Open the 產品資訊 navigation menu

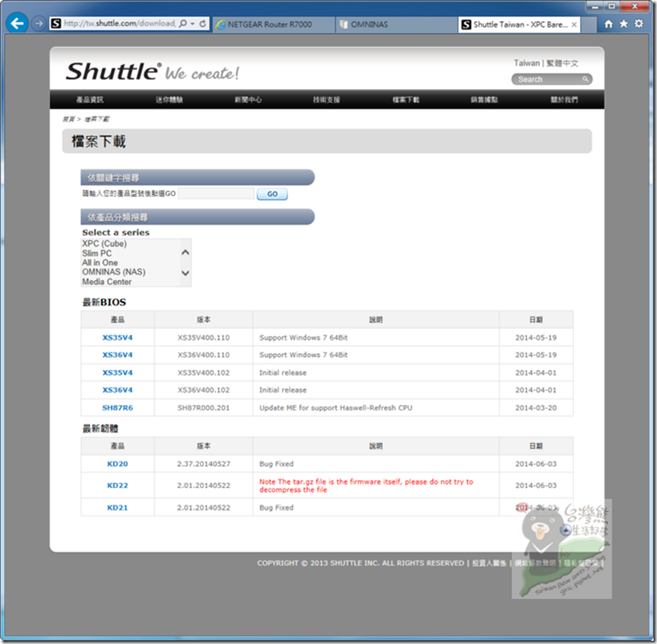point(90,99)
